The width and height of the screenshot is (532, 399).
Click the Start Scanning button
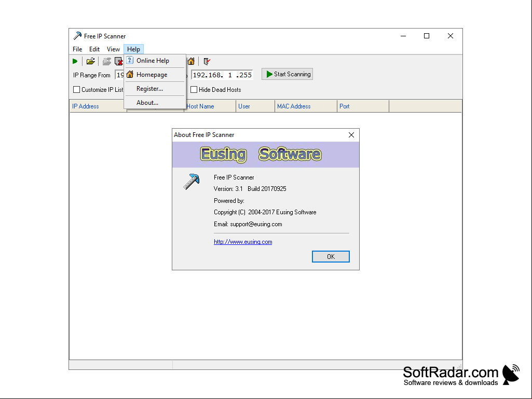pos(287,74)
